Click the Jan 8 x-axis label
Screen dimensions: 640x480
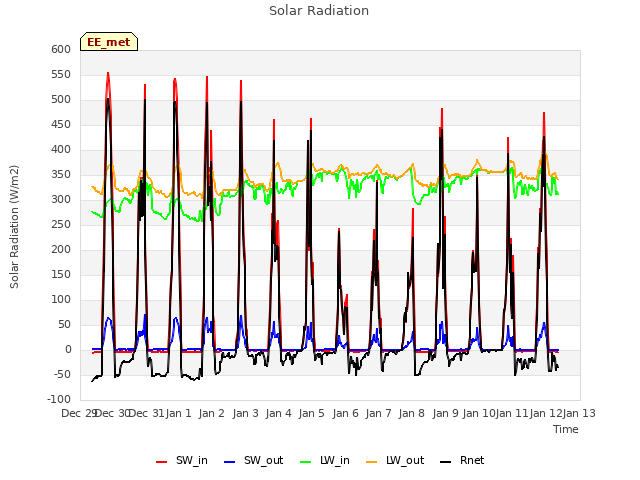point(412,413)
